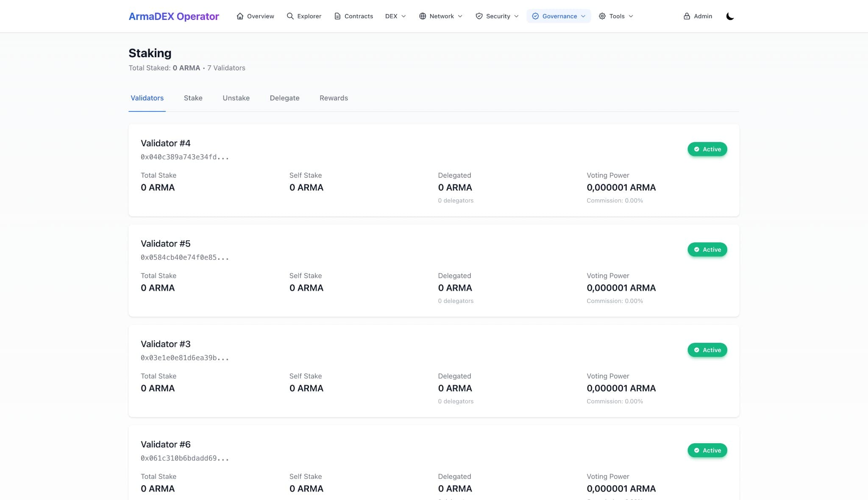This screenshot has width=868, height=500.
Task: Expand the Tools dropdown menu
Action: click(630, 17)
